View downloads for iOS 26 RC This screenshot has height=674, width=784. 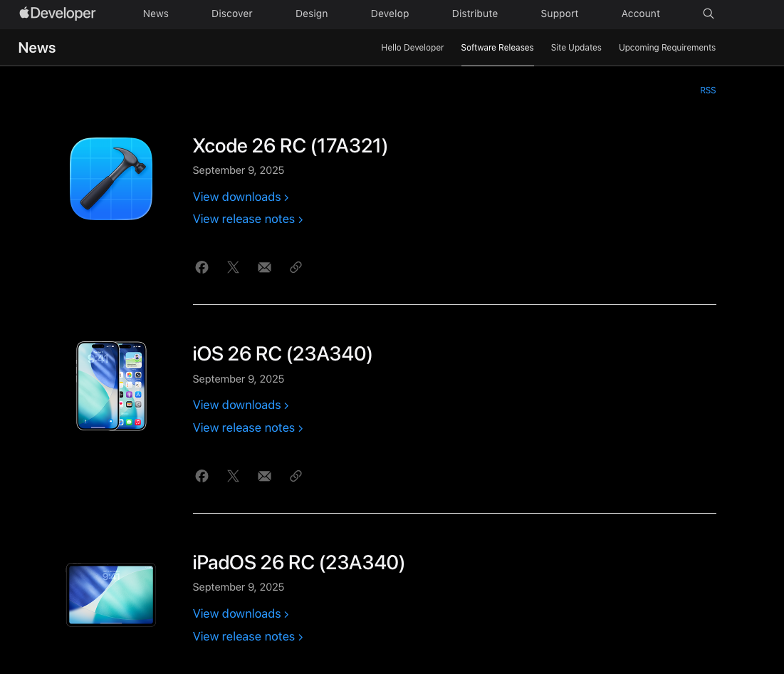241,405
